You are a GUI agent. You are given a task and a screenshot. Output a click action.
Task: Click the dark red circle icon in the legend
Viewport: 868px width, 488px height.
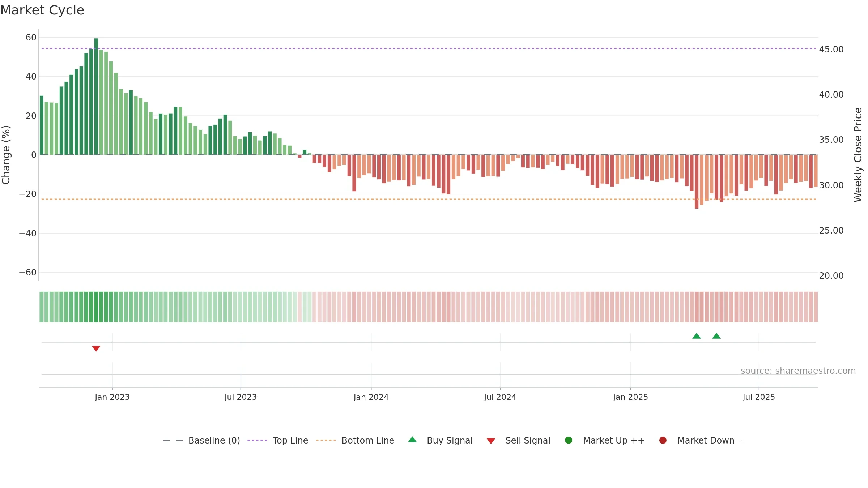click(663, 440)
